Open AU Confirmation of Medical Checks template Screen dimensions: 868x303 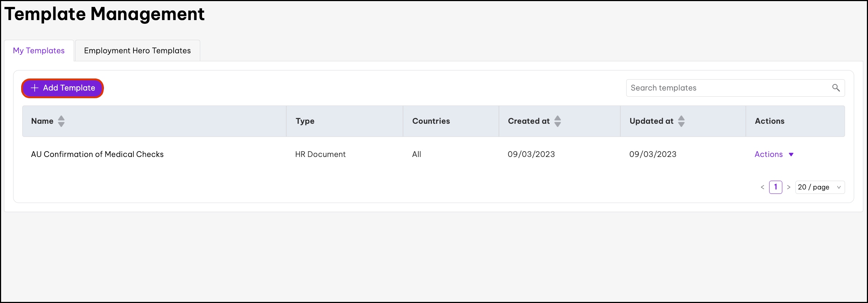[97, 154]
